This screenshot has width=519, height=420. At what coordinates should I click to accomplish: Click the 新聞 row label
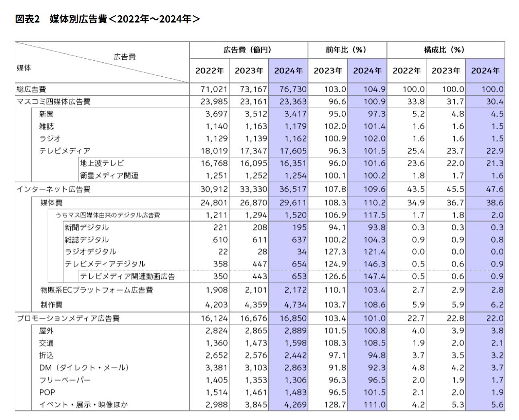tap(46, 114)
